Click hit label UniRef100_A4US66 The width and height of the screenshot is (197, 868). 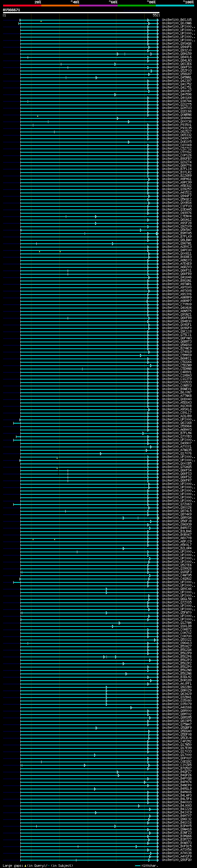pyautogui.click(x=177, y=707)
